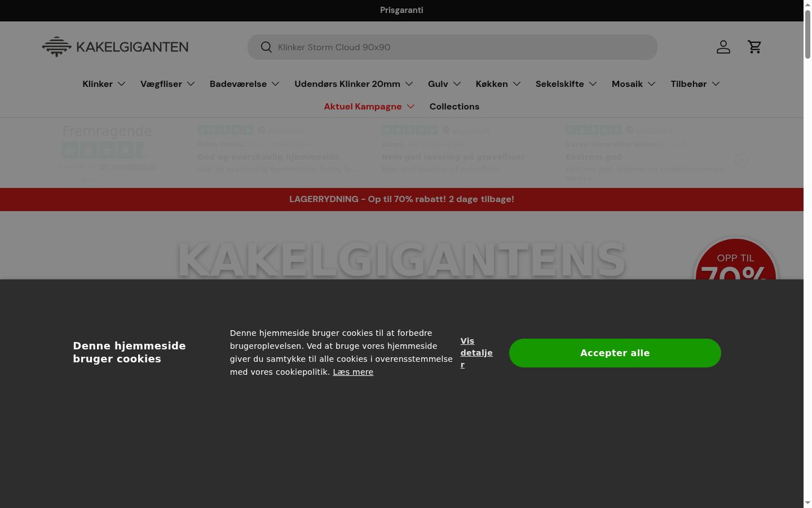Viewport: 812px width, 508px height.
Task: Open Læs mere cookie policy link
Action: (353, 372)
